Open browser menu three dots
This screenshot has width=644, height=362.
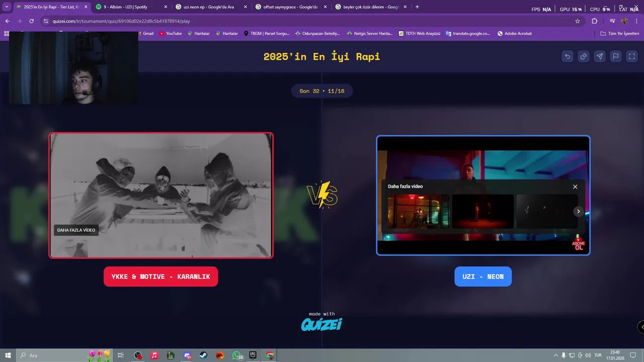[x=637, y=21]
